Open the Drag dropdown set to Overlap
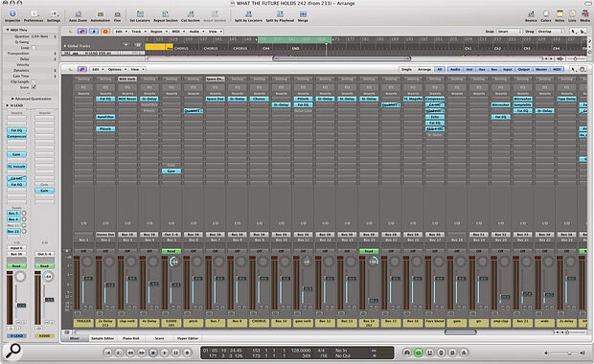 pos(550,32)
